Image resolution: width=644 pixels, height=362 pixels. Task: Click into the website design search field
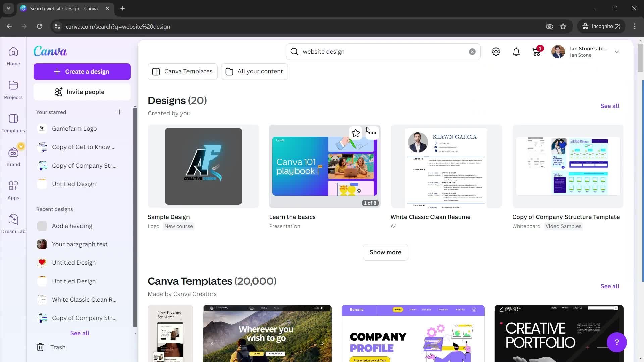point(382,52)
